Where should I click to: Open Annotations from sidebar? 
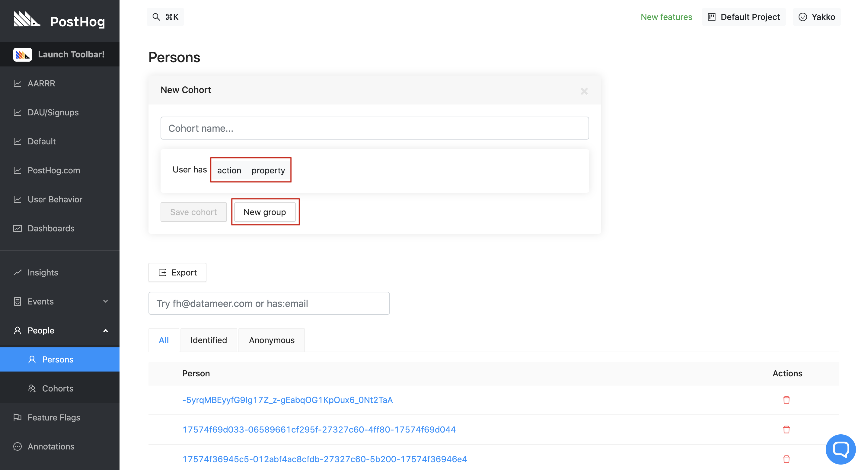tap(51, 446)
